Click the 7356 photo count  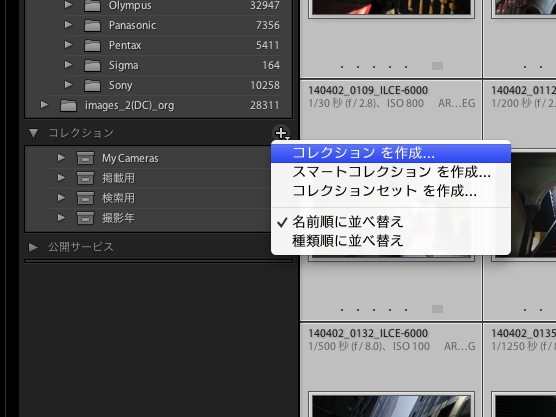pyautogui.click(x=268, y=25)
